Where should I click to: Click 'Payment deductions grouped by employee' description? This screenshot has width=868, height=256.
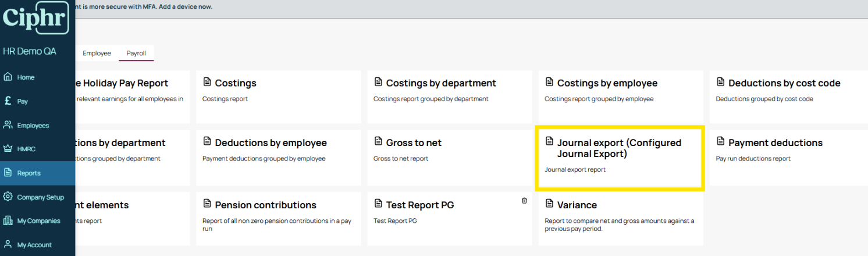(x=264, y=158)
